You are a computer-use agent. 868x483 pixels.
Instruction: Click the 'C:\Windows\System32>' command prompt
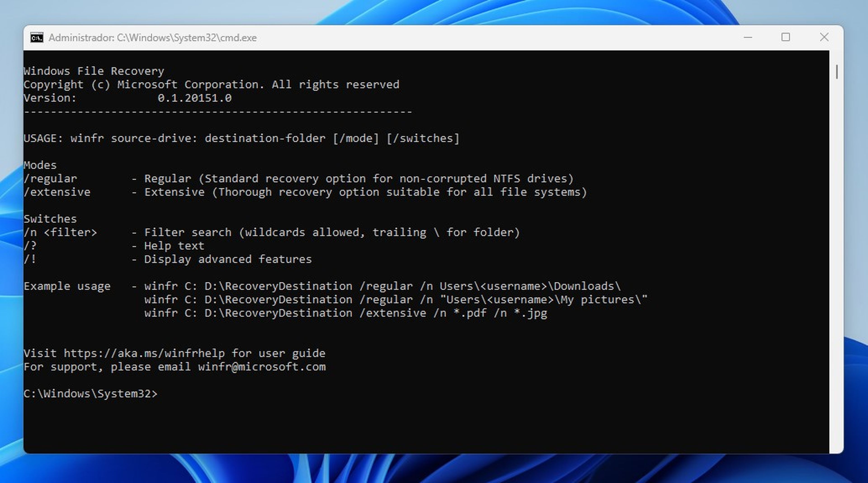click(x=90, y=394)
